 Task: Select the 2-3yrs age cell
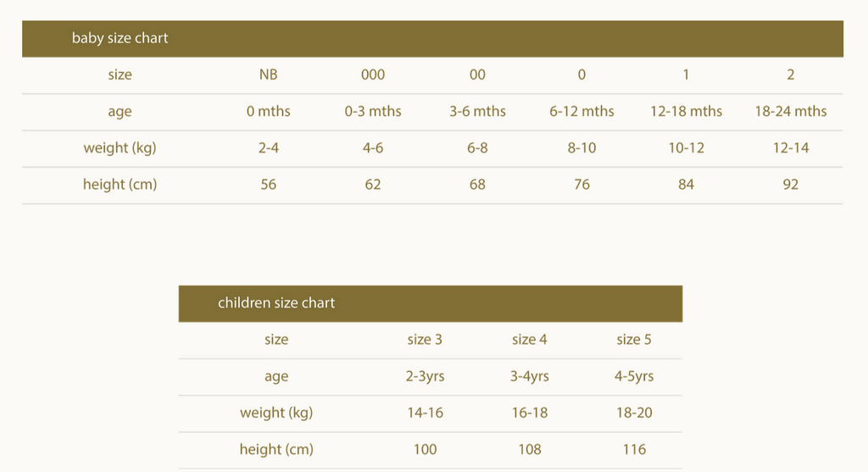coord(425,376)
